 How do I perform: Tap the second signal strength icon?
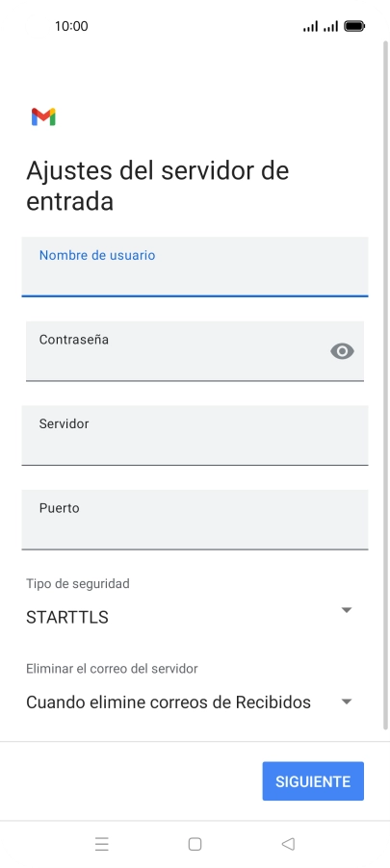click(x=330, y=26)
